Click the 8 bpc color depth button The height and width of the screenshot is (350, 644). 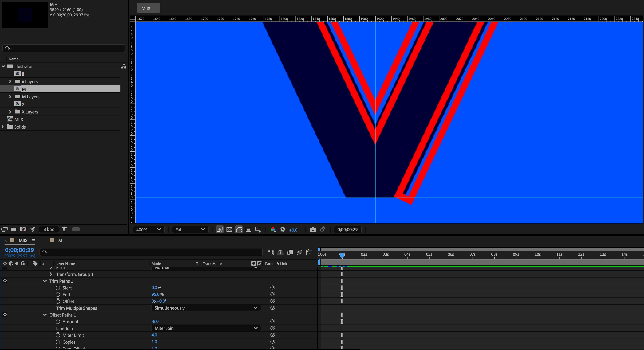tap(48, 229)
